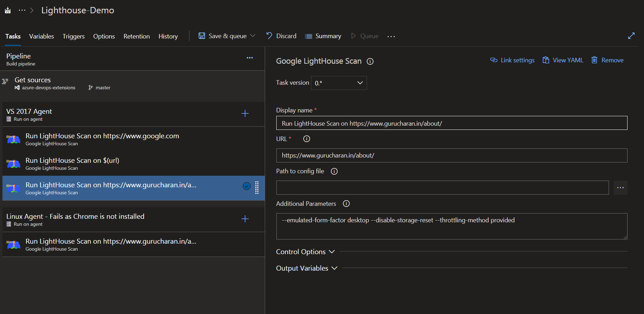Click the Google LightHouse Scan info icon
Screen dimensions: 644x314
370,62
